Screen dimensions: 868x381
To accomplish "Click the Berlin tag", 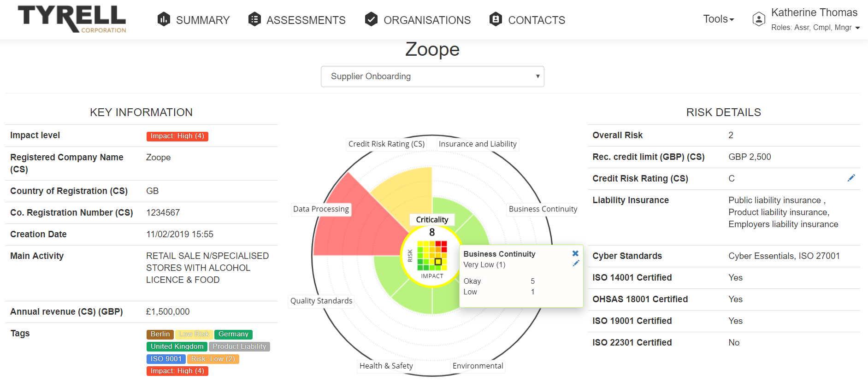I will pos(160,334).
